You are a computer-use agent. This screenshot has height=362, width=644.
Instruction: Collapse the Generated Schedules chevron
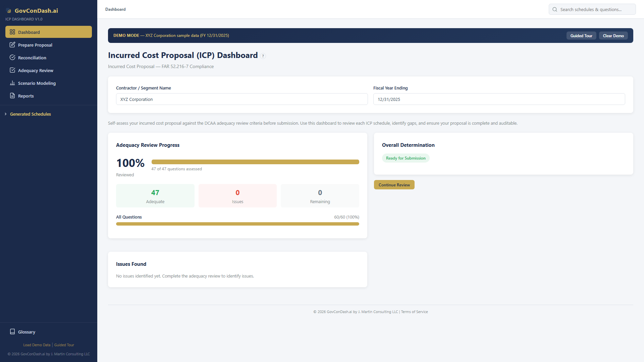(6, 114)
